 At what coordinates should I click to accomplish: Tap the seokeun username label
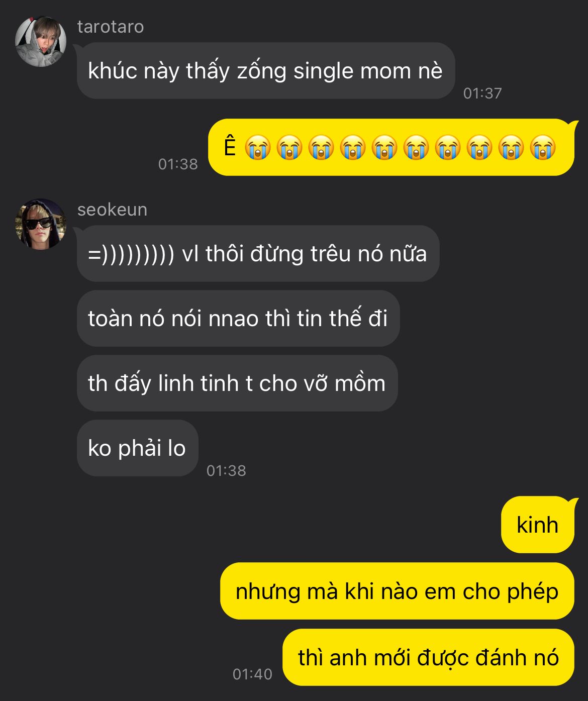pos(112,210)
